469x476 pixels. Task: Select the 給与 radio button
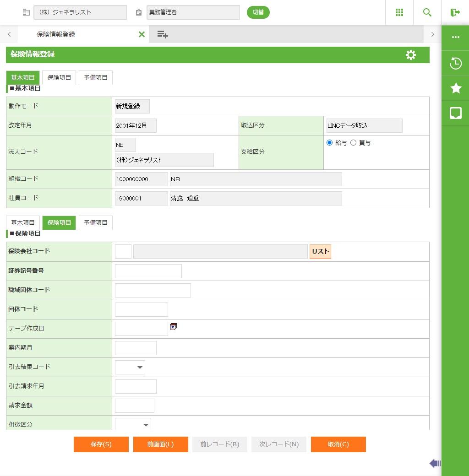[329, 143]
